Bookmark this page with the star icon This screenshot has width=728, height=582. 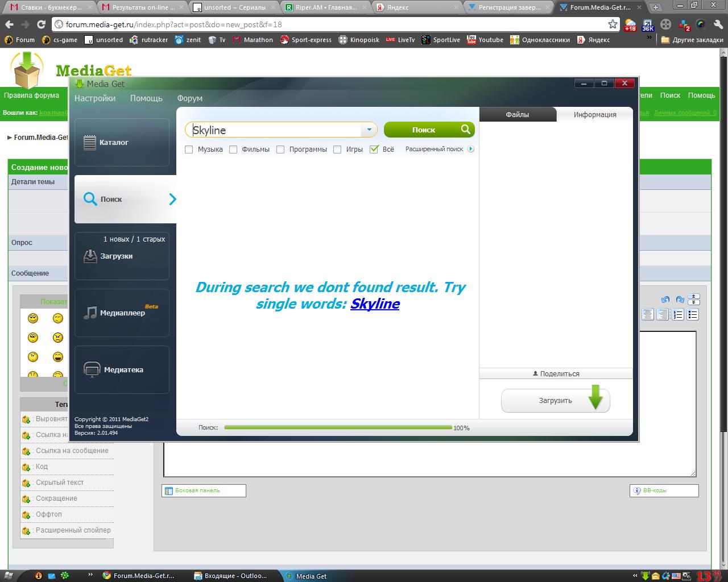point(613,24)
